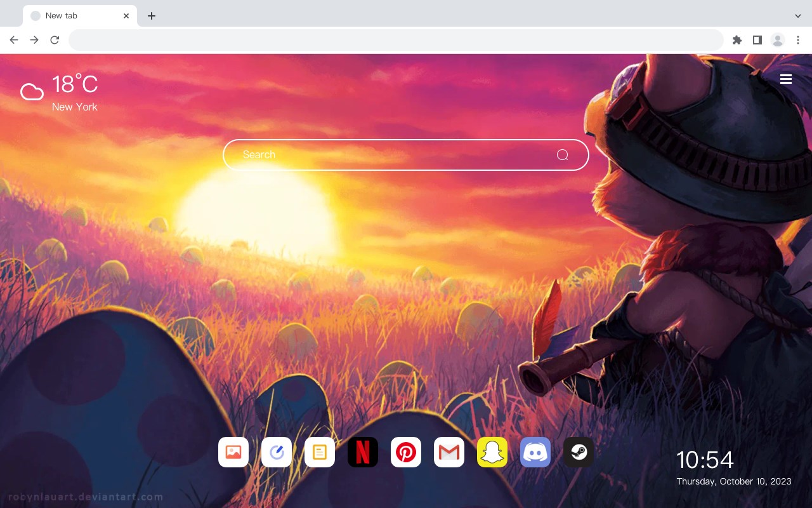Click the Thursday, October 10, 2023 date
The height and width of the screenshot is (508, 812).
(x=734, y=481)
